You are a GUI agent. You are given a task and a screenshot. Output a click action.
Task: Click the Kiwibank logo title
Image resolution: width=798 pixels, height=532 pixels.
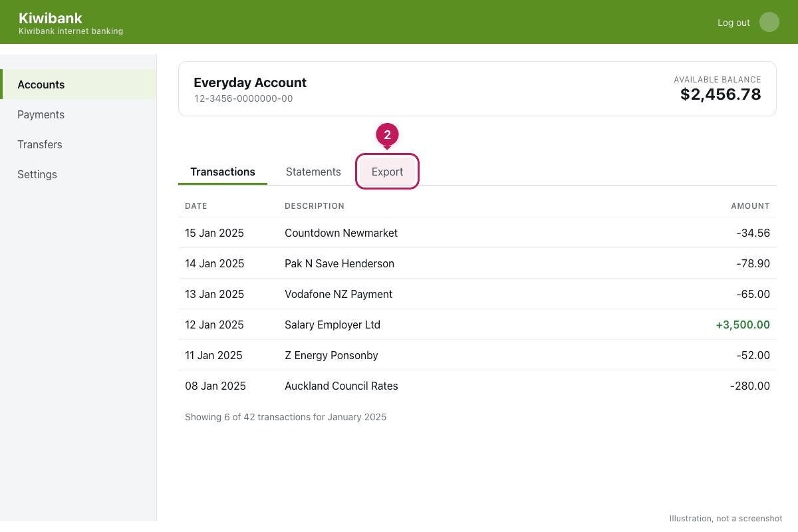[x=51, y=18]
